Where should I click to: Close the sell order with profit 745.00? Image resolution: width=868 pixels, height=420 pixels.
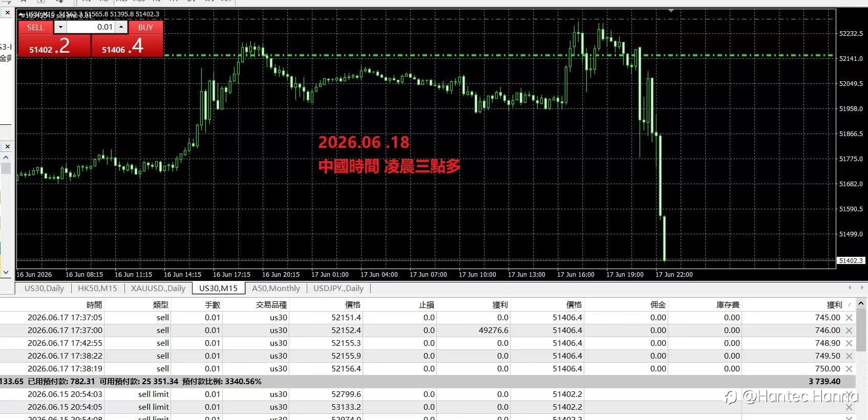849,318
